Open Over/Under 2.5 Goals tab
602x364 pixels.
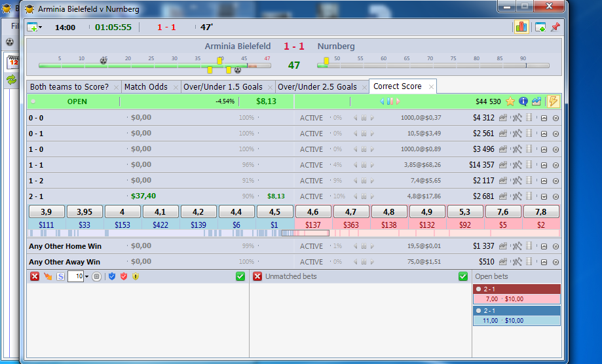point(317,86)
